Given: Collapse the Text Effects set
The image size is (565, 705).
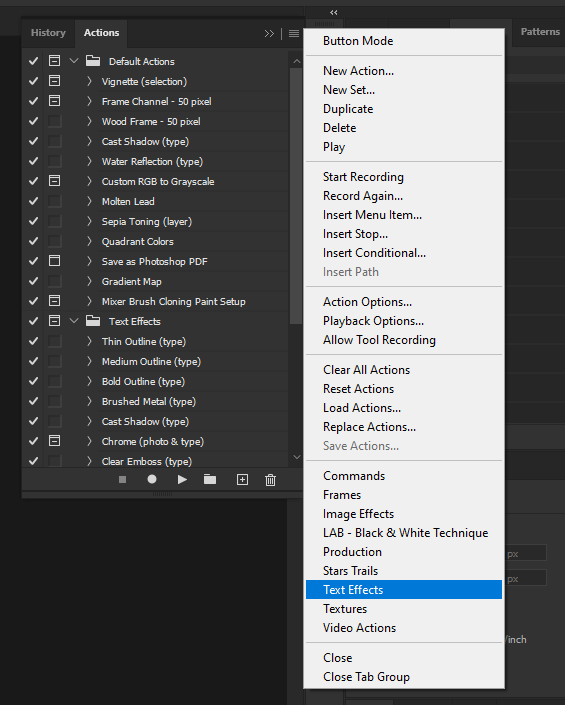Looking at the screenshot, I should [x=74, y=321].
